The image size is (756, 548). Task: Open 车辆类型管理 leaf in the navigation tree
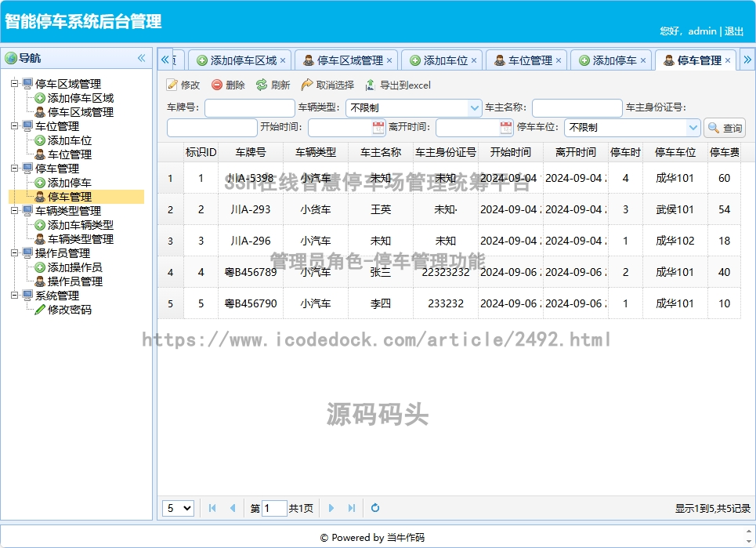(81, 239)
